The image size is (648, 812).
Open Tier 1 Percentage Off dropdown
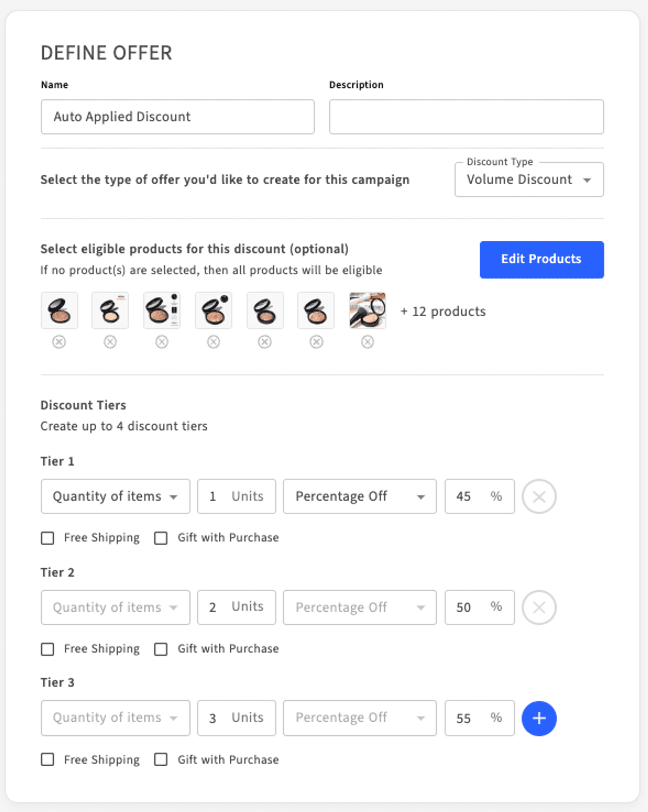pyautogui.click(x=360, y=496)
